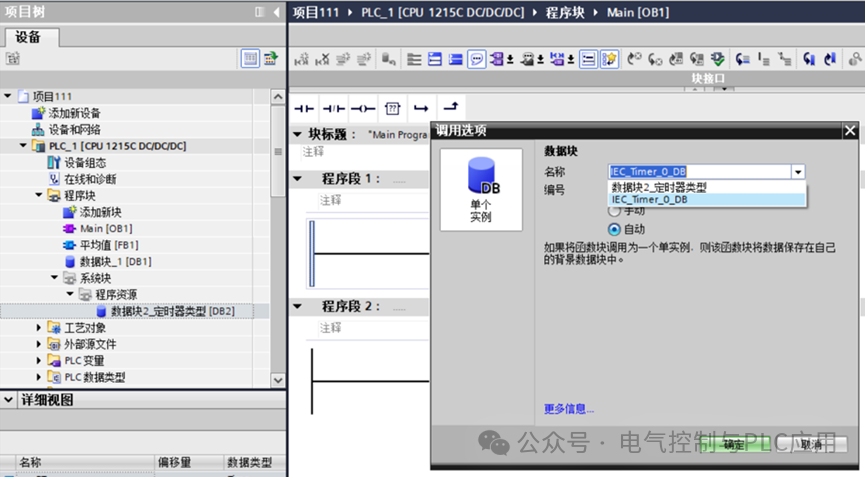
Task: Collapse the 程序块 folder
Action: coord(39,195)
